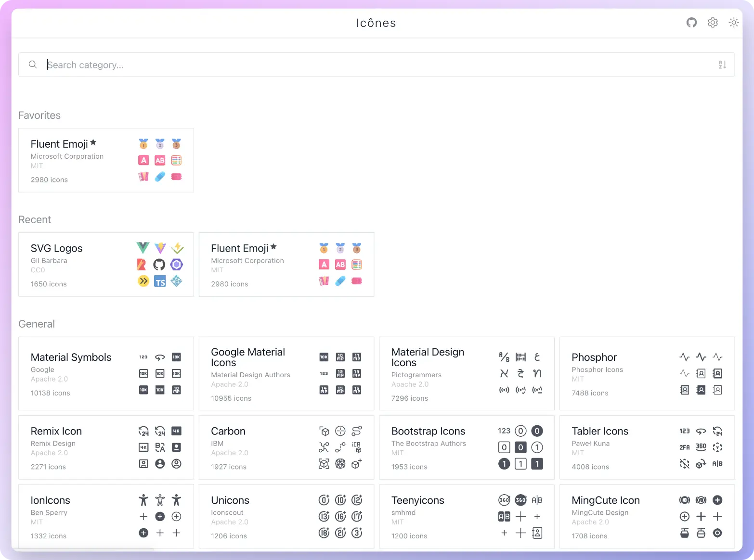Click the magnifier search icon
Image resolution: width=754 pixels, height=560 pixels.
(x=33, y=64)
